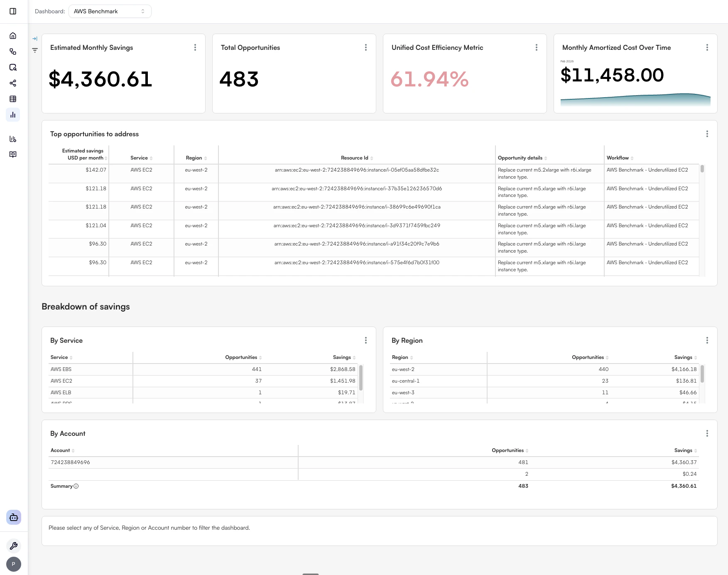This screenshot has height=575, width=728.
Task: Open By Account panel kebab menu
Action: tap(707, 433)
